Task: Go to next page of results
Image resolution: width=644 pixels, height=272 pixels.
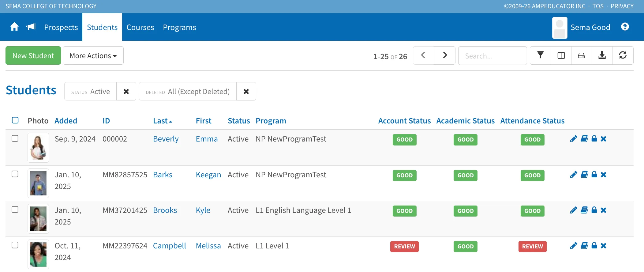Action: click(x=445, y=55)
